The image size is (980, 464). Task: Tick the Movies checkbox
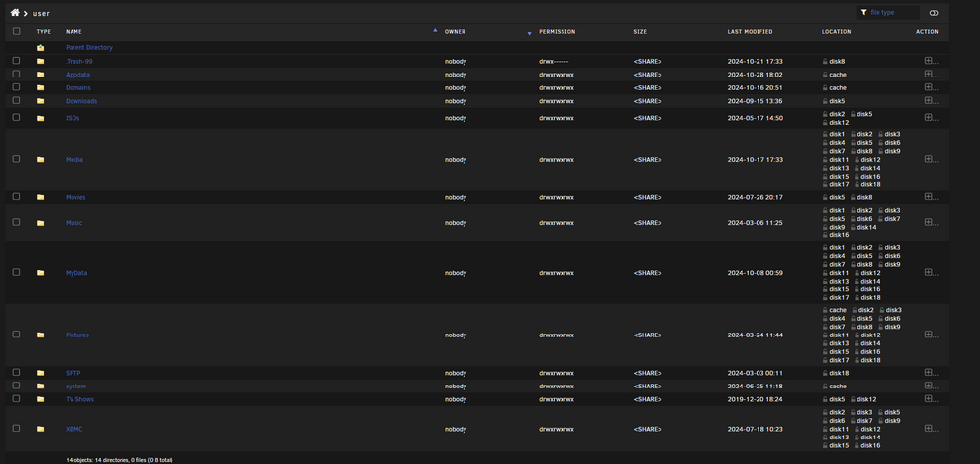point(17,196)
